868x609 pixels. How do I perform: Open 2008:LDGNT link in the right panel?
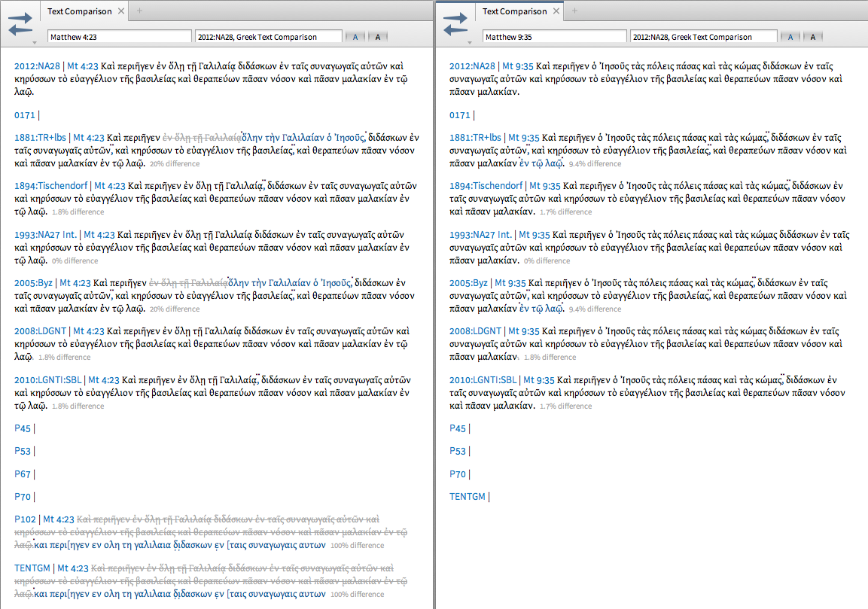point(476,331)
